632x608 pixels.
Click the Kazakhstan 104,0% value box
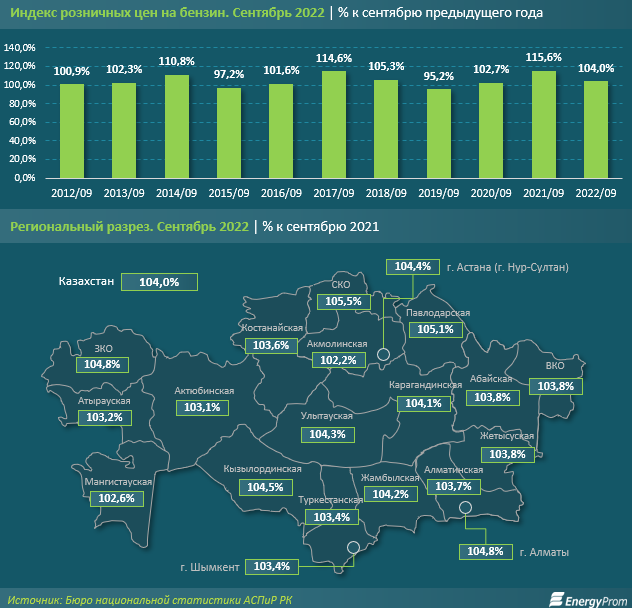(159, 283)
